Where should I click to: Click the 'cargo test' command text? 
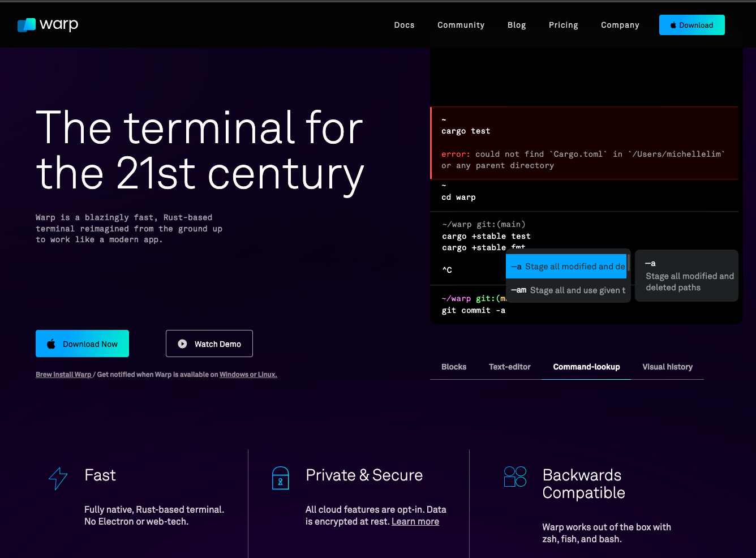point(466,131)
